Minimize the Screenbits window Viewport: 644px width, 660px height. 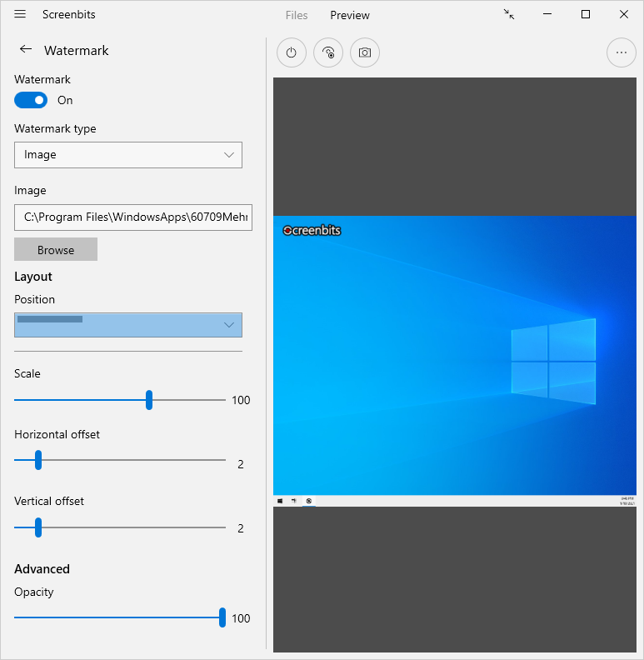[547, 14]
